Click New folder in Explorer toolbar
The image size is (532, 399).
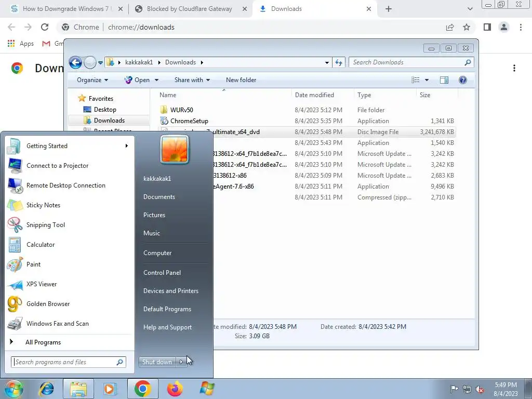[x=241, y=80]
